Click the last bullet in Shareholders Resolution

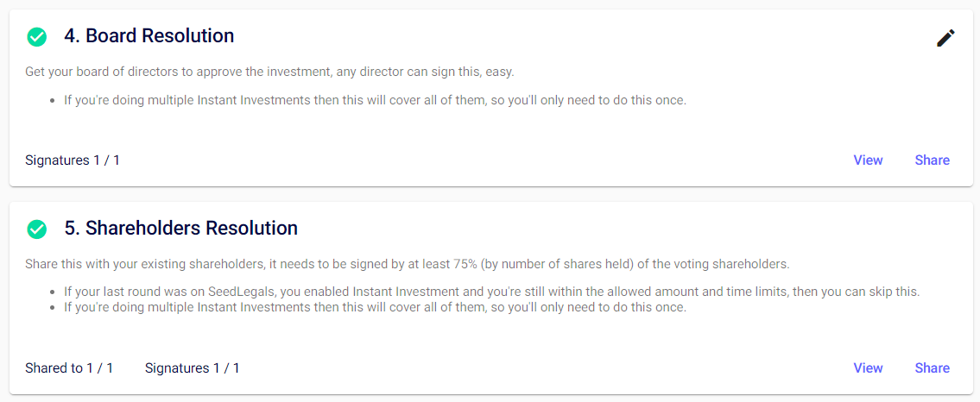(375, 308)
